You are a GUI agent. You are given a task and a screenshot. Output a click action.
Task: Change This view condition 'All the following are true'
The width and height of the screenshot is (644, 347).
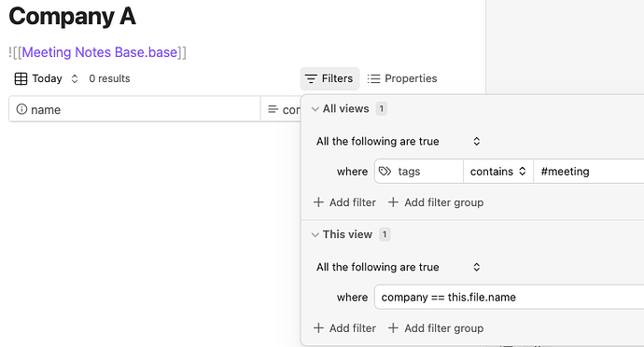[398, 267]
